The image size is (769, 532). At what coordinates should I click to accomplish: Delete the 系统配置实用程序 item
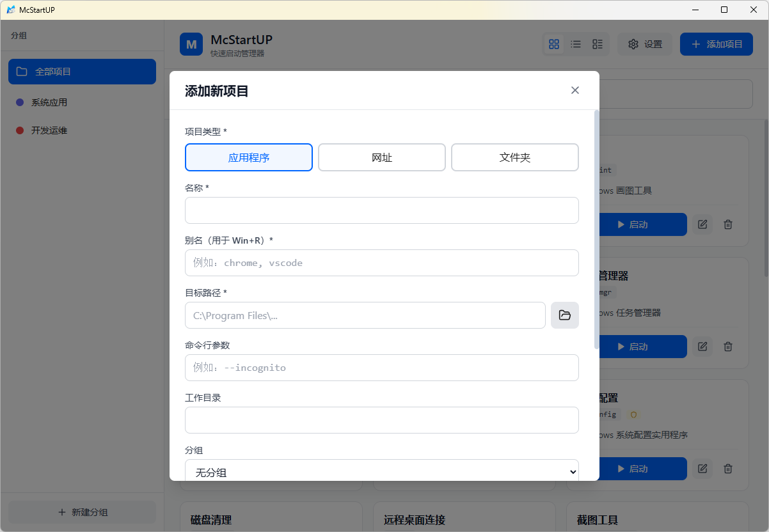[728, 469]
